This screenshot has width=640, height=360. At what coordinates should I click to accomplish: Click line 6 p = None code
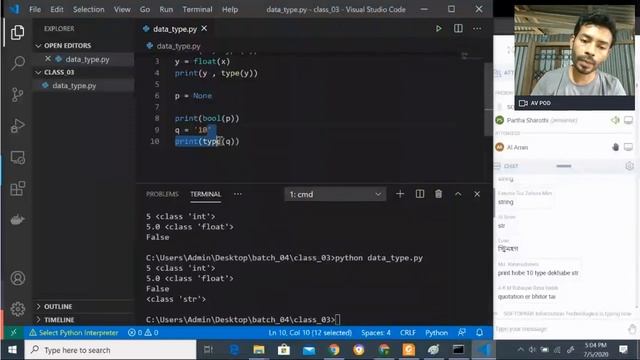193,96
